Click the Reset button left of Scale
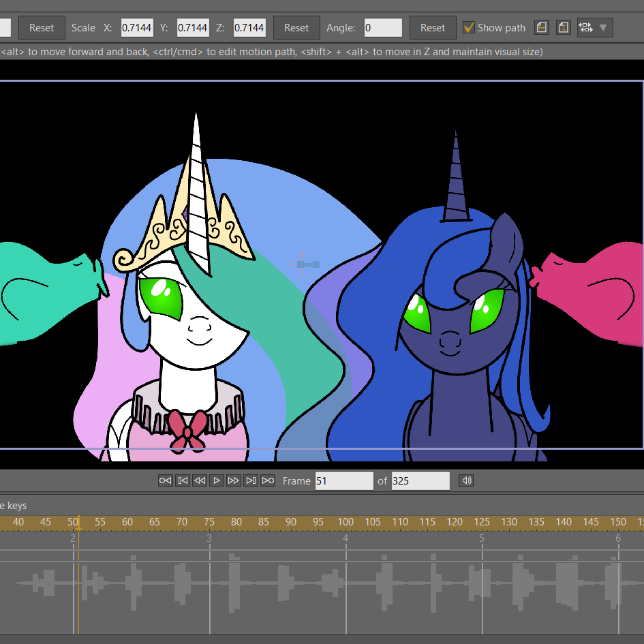The width and height of the screenshot is (644, 644). pos(42,27)
